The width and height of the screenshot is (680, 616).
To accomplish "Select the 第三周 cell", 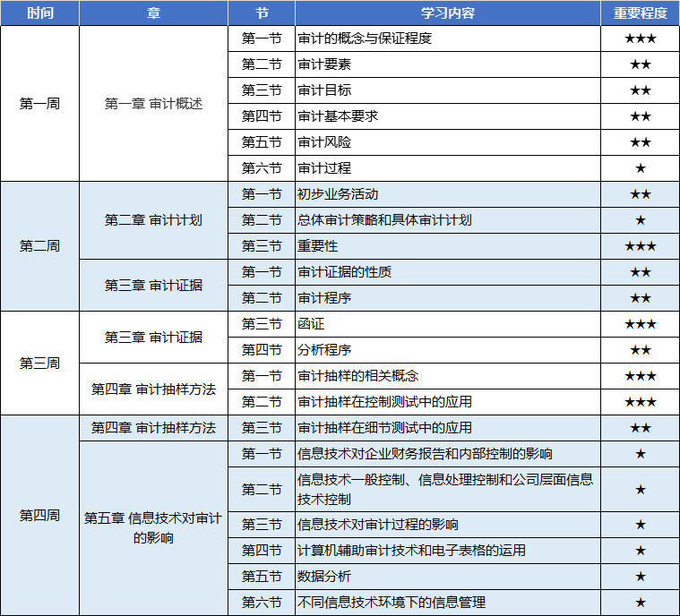I will [39, 364].
